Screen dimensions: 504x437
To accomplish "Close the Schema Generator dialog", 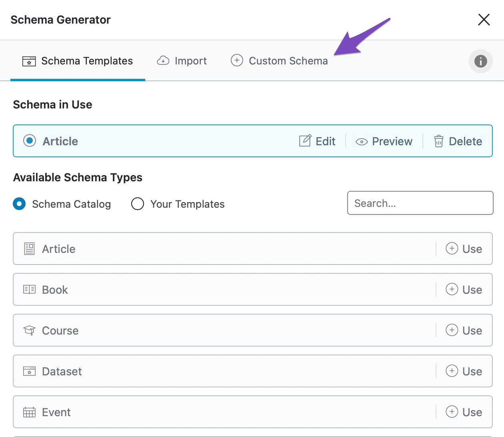I will pos(484,19).
